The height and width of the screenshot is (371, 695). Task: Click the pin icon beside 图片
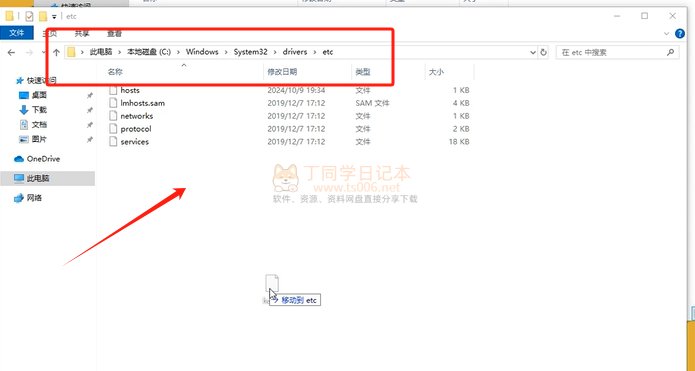[90, 140]
